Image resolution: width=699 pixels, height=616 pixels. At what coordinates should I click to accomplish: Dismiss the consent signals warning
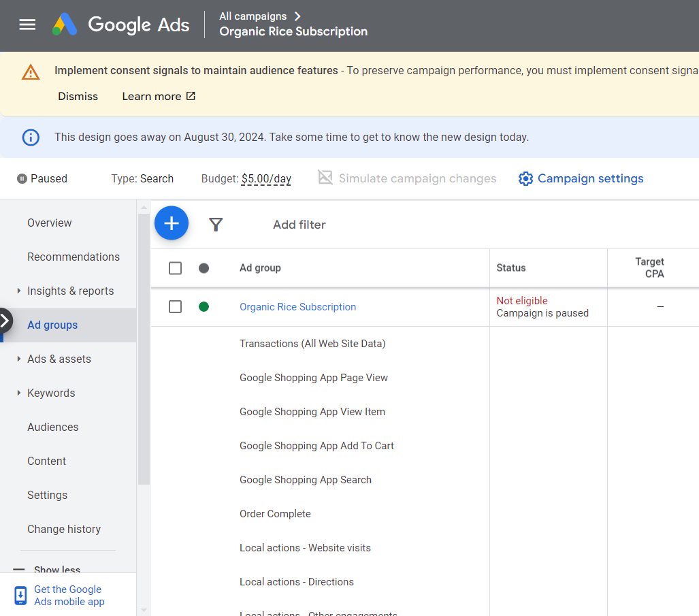coord(78,96)
